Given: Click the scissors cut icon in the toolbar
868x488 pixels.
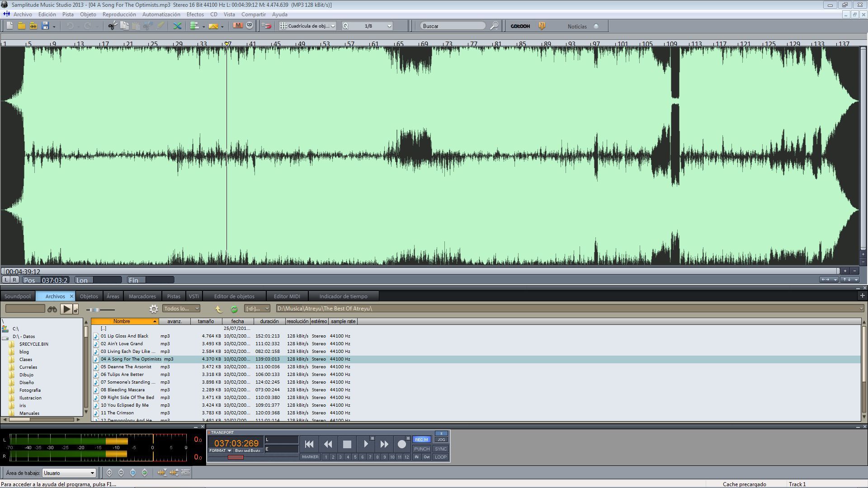Looking at the screenshot, I should click(x=112, y=26).
